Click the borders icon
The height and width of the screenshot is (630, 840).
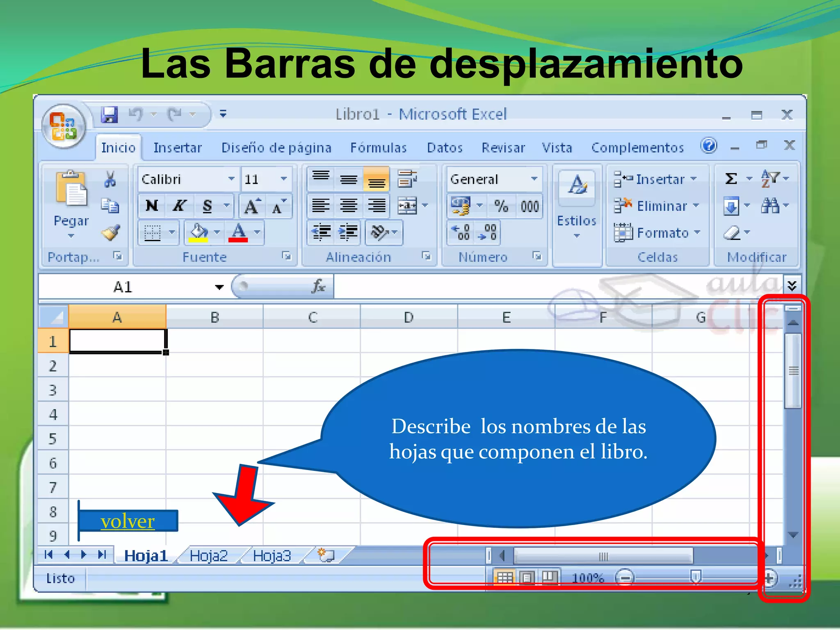click(x=153, y=233)
